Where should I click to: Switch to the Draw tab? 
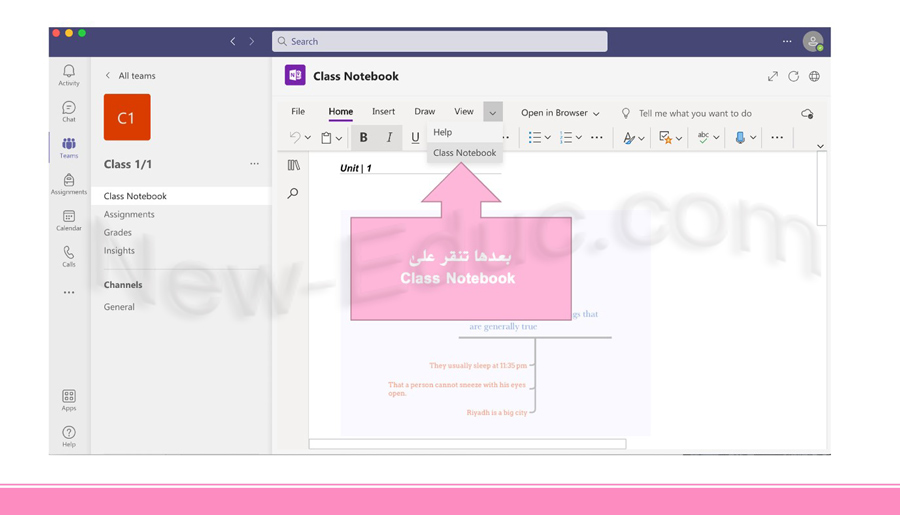(x=425, y=111)
